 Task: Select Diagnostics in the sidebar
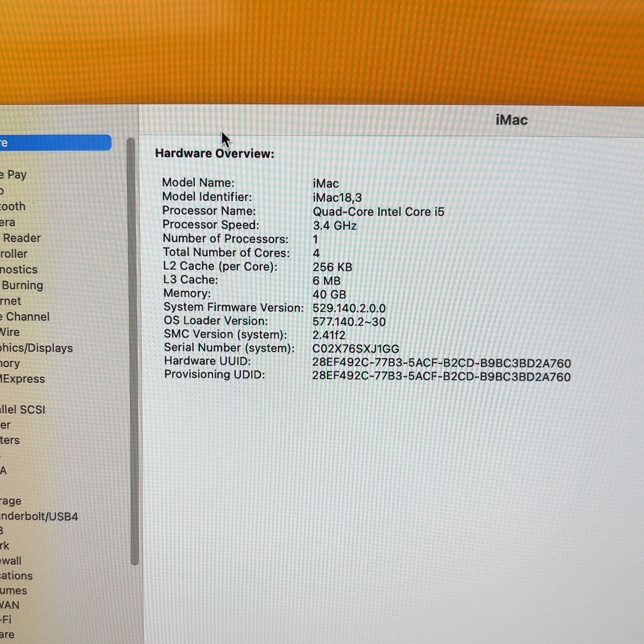point(19,269)
